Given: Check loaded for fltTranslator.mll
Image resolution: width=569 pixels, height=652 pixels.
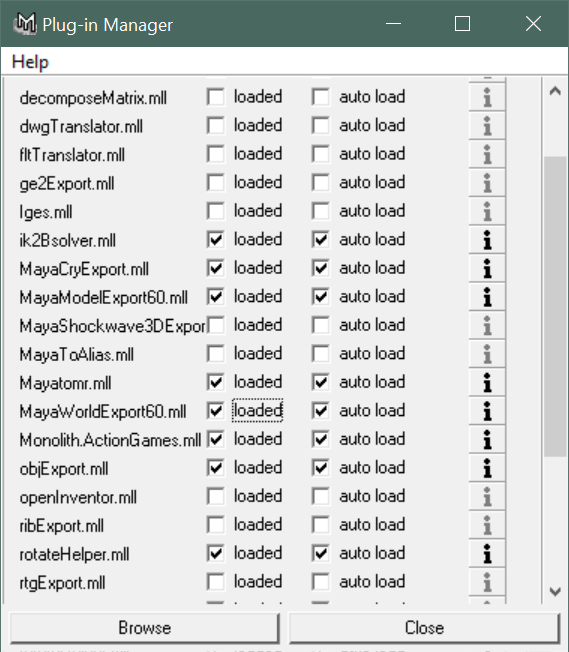Looking at the screenshot, I should [x=216, y=154].
